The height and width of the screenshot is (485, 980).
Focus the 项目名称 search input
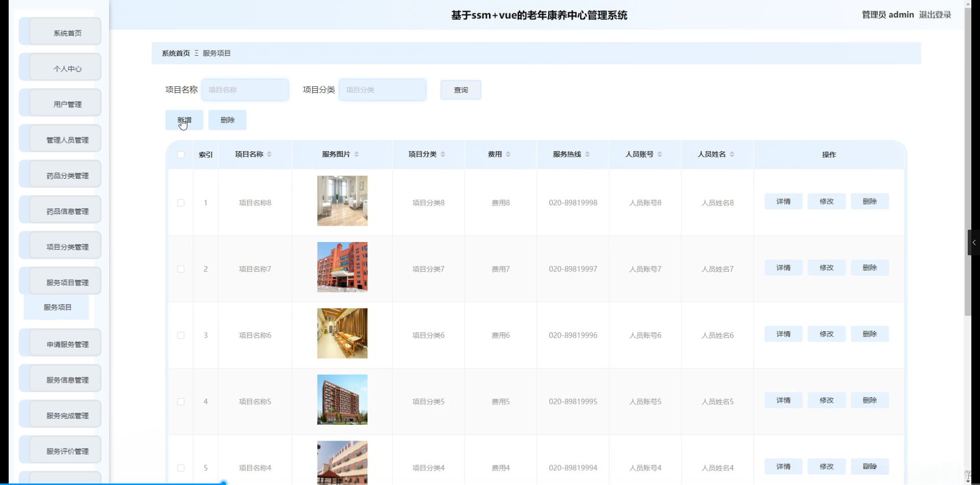coord(245,90)
